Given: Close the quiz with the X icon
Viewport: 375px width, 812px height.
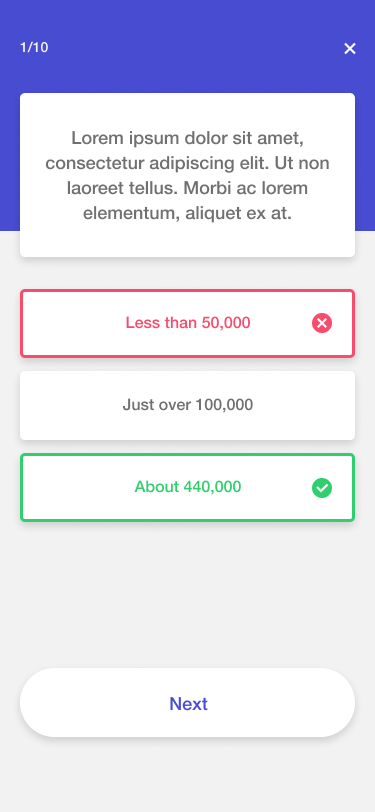Looking at the screenshot, I should pos(350,49).
